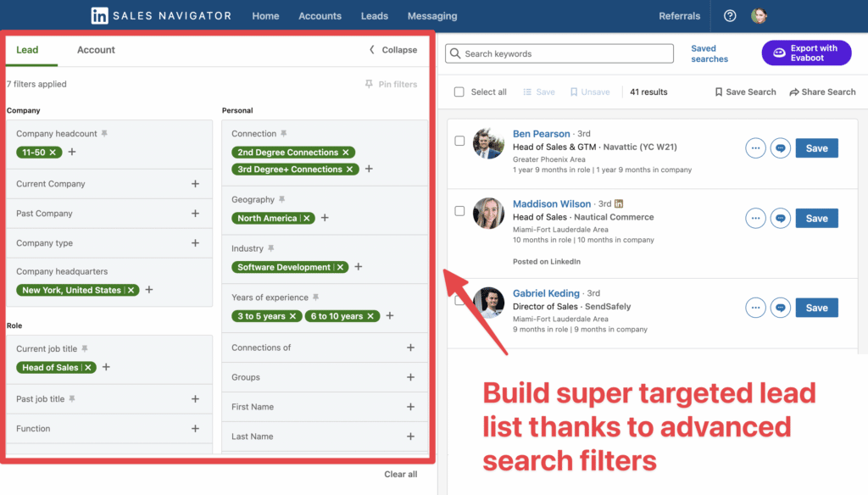Open more options for Gabriel Keding
868x495 pixels.
(x=755, y=308)
